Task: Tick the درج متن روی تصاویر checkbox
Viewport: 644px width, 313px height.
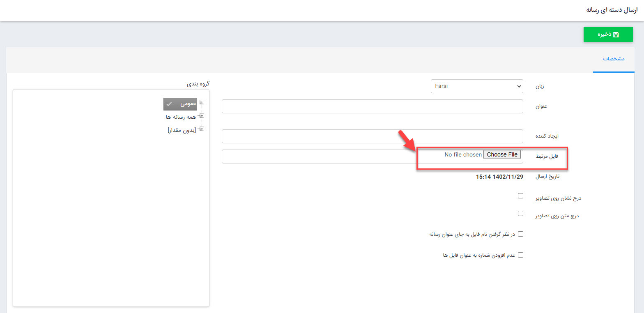Action: (x=520, y=214)
